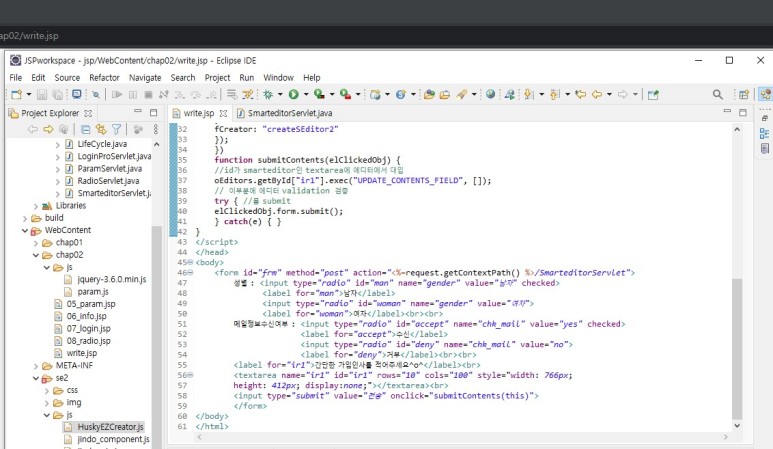Screen dimensions: 773x449
Task: Open the Window menu
Action: tap(278, 77)
